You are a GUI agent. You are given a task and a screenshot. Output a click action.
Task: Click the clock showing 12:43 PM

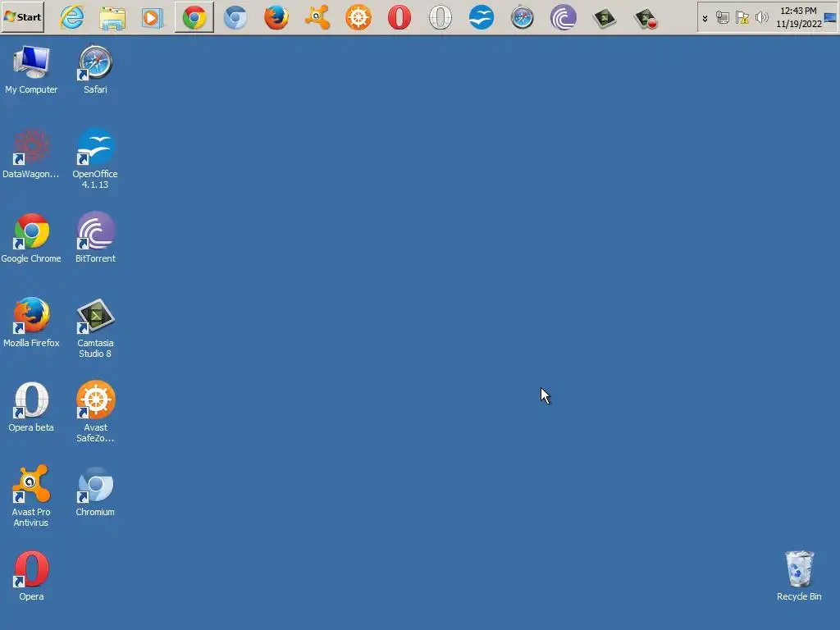pyautogui.click(x=798, y=17)
